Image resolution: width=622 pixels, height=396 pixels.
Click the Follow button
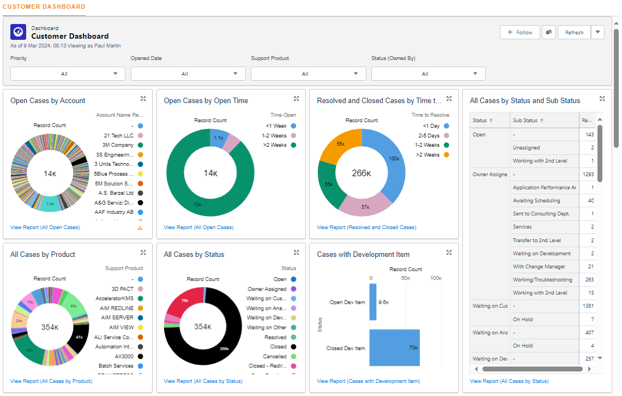[x=520, y=32]
